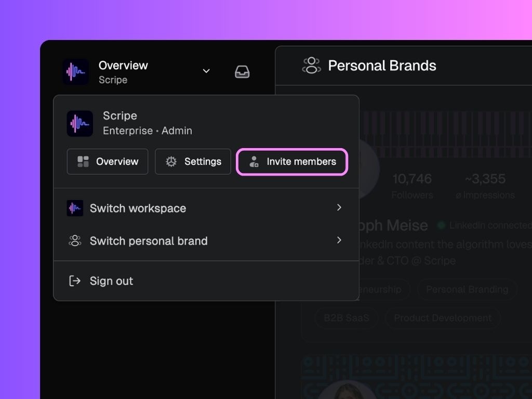Click the LinkedIn connected status label
The height and width of the screenshot is (399, 532).
490,225
